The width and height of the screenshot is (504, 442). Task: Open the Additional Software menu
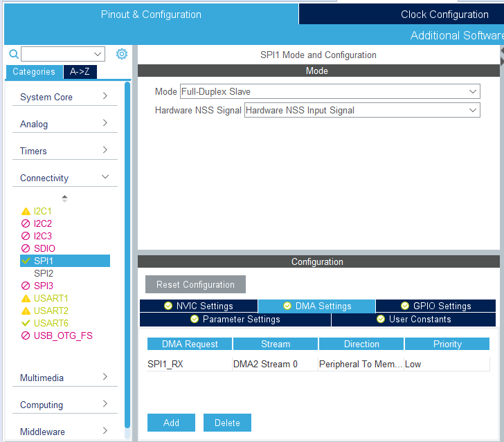click(457, 35)
